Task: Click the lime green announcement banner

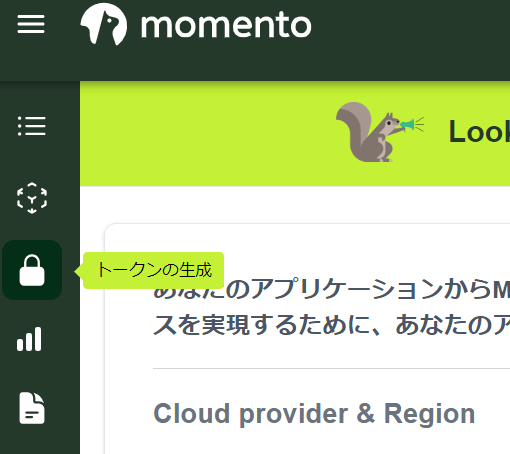Action: tap(295, 133)
